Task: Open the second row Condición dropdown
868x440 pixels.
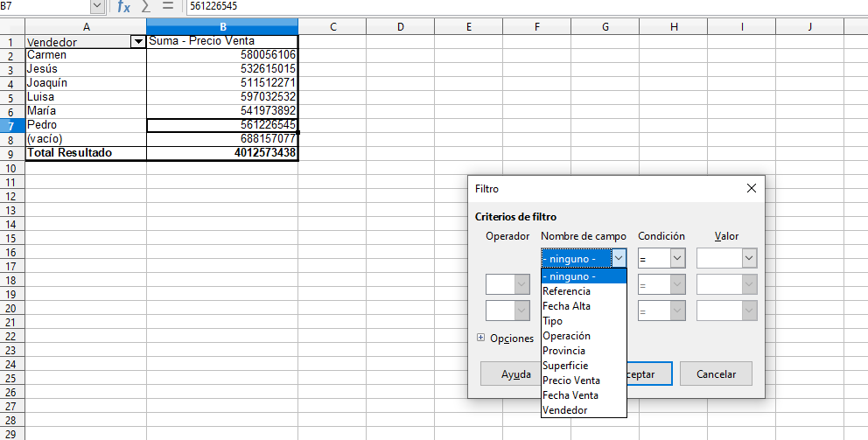Action: point(677,284)
